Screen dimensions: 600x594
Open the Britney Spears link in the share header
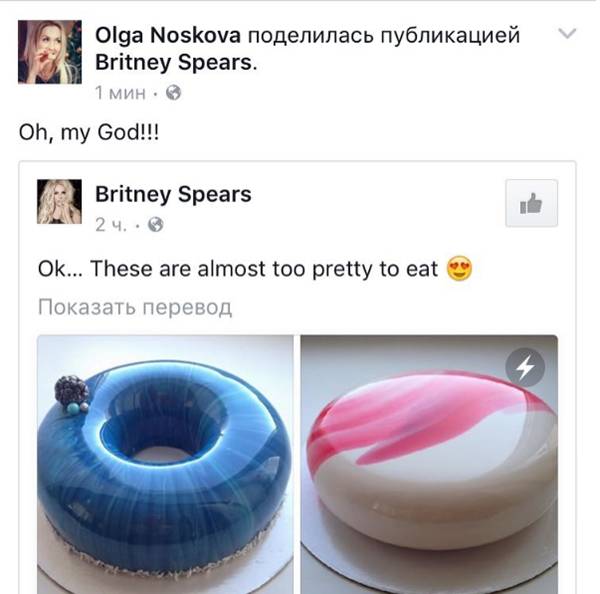click(x=174, y=62)
